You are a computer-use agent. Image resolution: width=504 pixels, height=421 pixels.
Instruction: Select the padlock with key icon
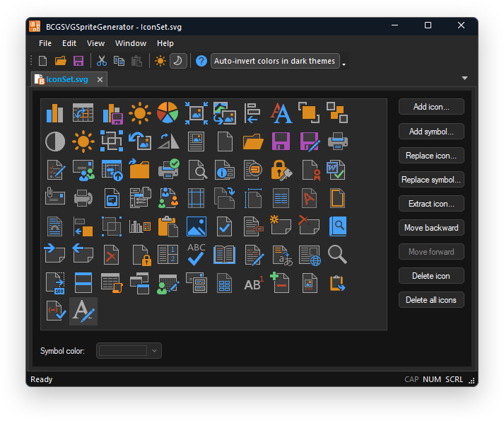(x=281, y=170)
